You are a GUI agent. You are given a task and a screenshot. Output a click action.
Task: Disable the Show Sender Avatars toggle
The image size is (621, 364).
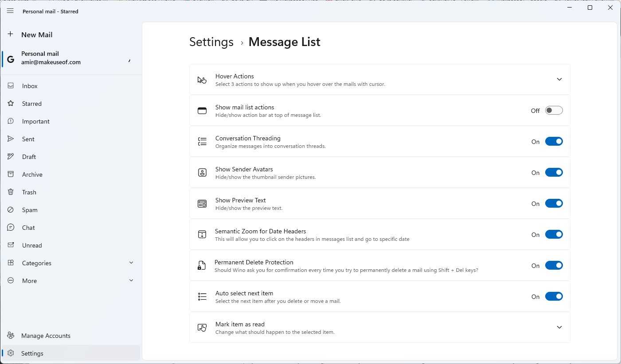click(554, 172)
